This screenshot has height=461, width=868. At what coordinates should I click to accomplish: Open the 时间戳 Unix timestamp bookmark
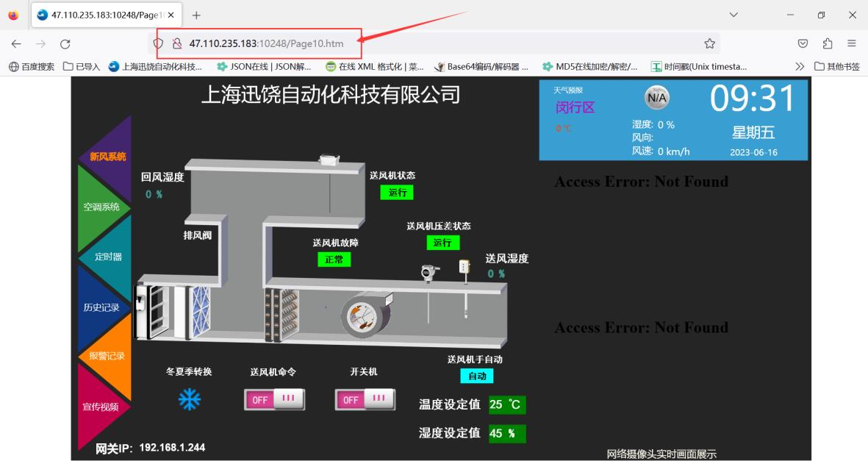point(699,66)
